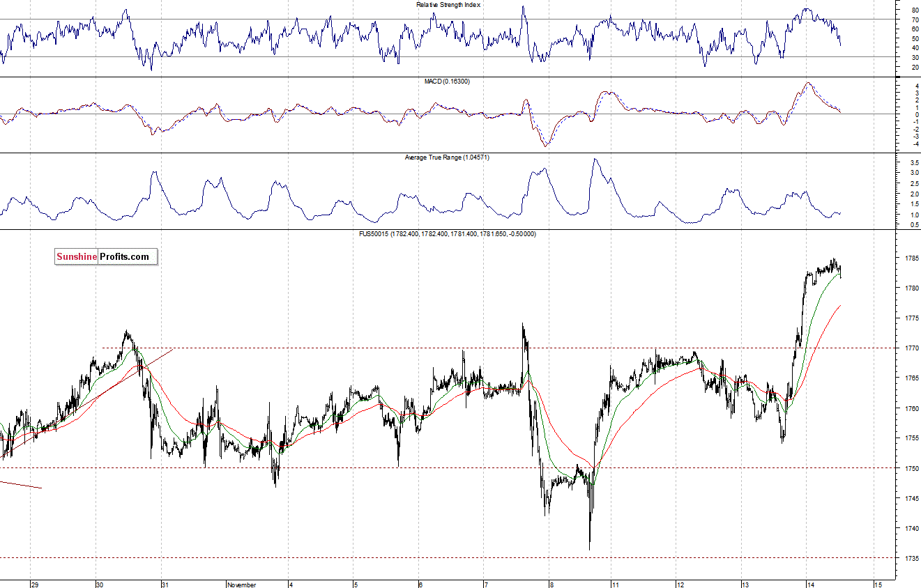Viewport: 921px width, 588px height.
Task: Select date 12 on the time axis
Action: tap(680, 585)
